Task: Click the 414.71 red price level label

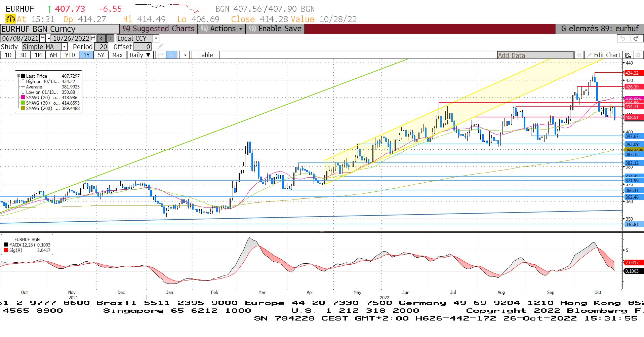Action: tap(634, 107)
